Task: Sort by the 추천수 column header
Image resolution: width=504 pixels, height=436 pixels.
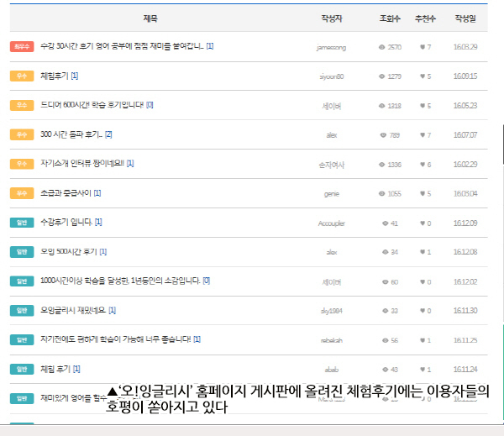Action: (x=425, y=18)
